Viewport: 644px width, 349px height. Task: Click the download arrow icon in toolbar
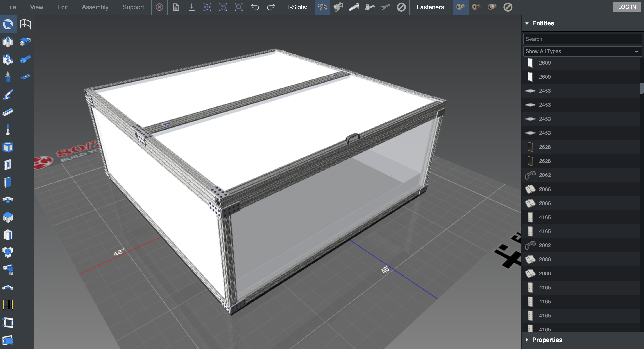(x=191, y=7)
